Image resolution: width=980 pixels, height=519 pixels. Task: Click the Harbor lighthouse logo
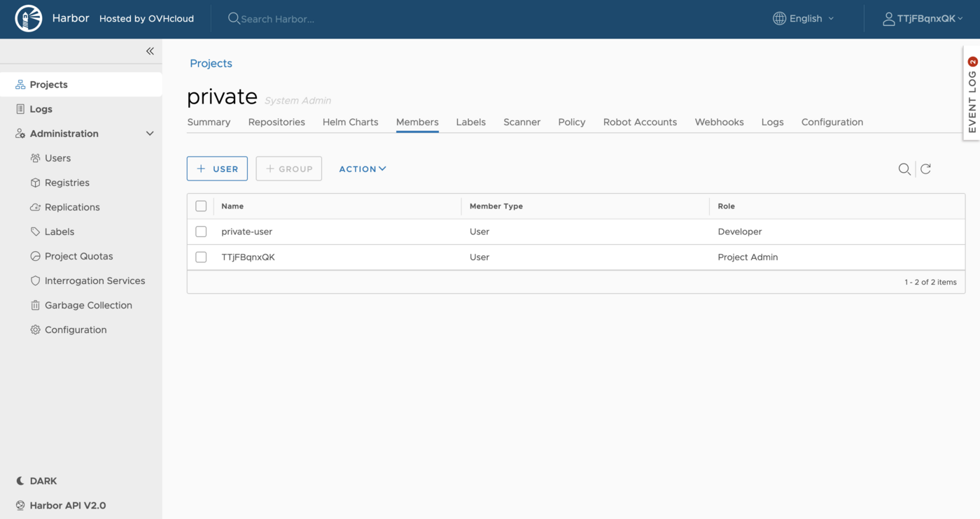tap(28, 18)
